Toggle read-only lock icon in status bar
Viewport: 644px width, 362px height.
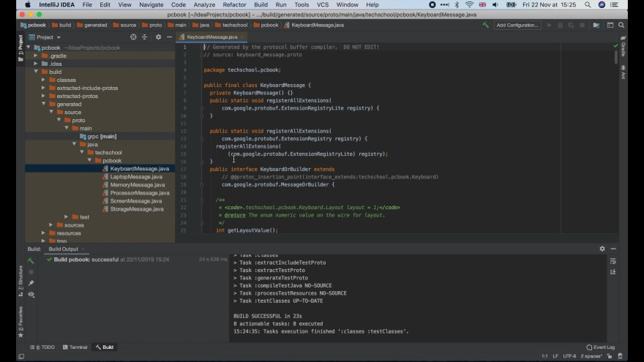pos(610,356)
